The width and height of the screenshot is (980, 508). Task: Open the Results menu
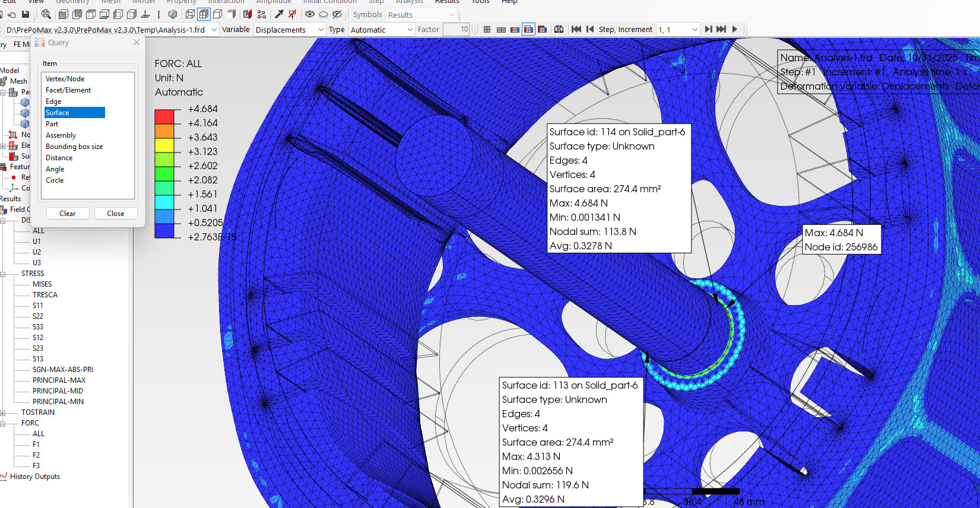[446, 2]
